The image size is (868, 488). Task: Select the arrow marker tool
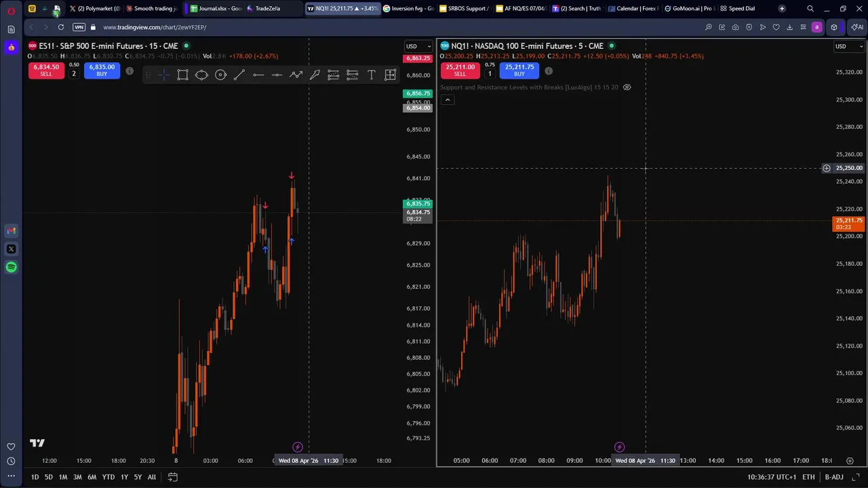coord(315,75)
